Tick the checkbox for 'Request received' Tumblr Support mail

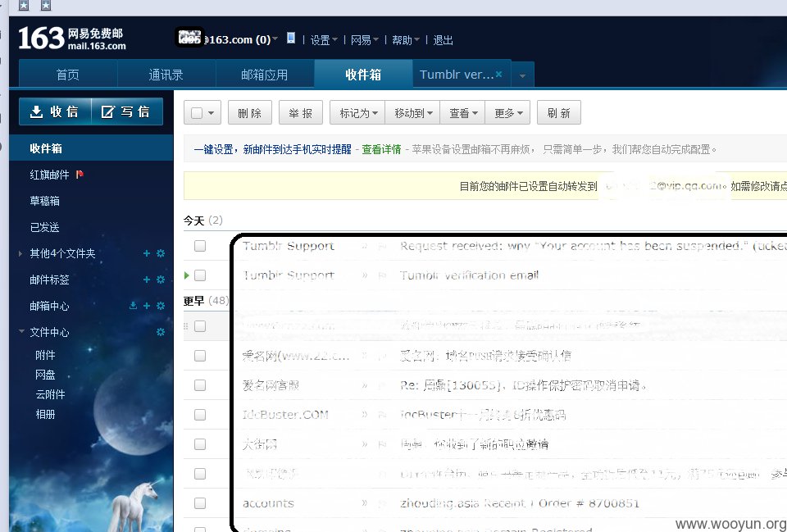pyautogui.click(x=200, y=246)
